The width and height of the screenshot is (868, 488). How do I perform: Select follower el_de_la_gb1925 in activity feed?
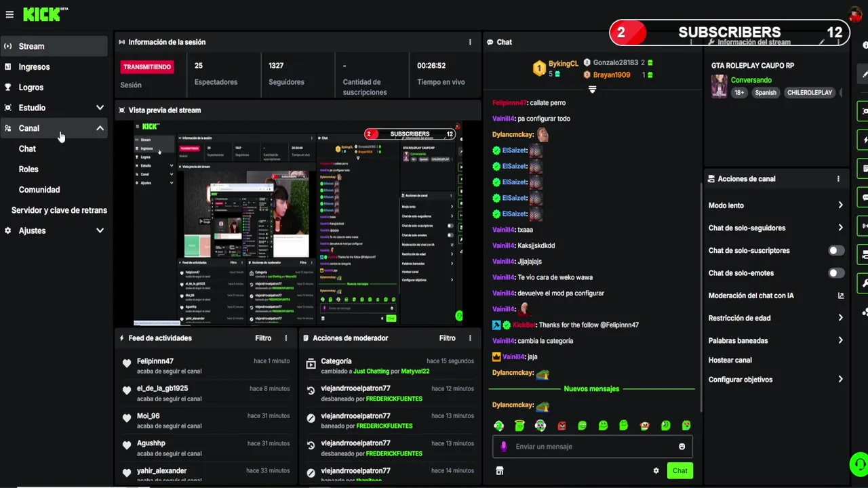point(162,388)
